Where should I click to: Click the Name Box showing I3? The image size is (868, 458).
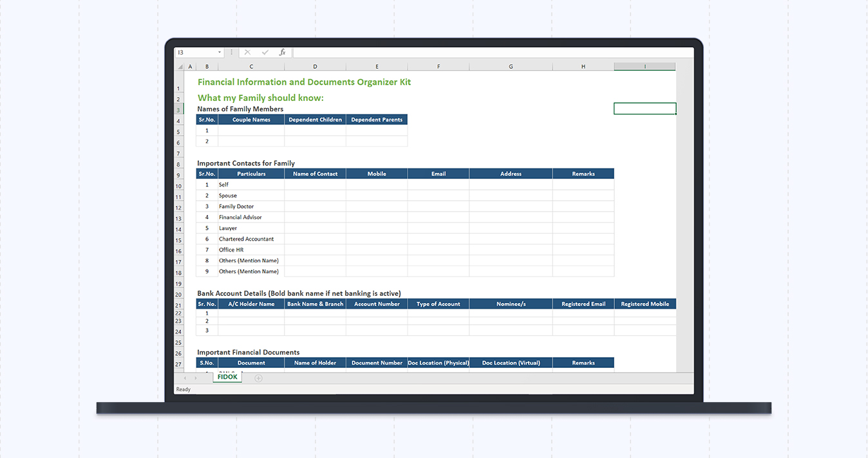coord(195,52)
